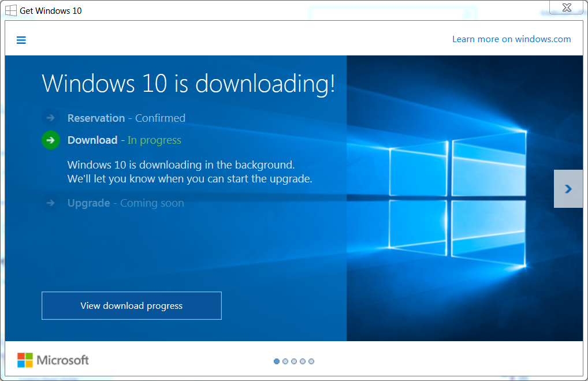Open the hamburger menu
The height and width of the screenshot is (381, 588).
click(21, 40)
